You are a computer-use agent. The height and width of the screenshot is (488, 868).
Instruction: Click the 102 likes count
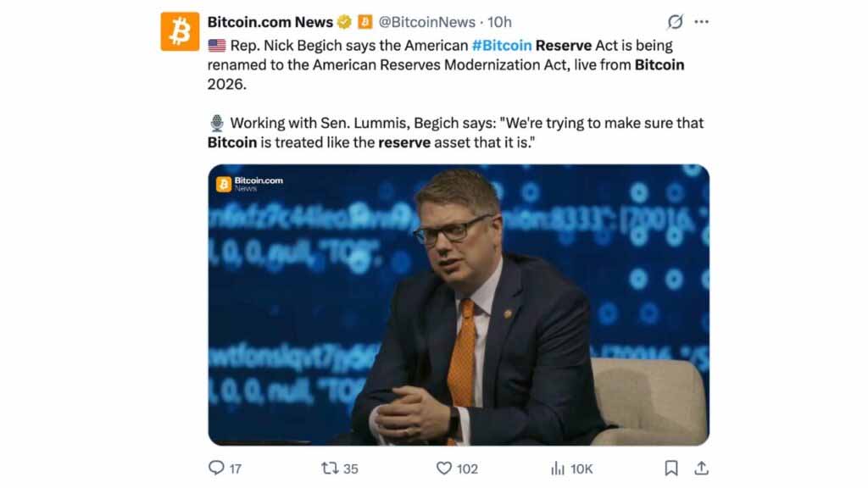[467, 469]
